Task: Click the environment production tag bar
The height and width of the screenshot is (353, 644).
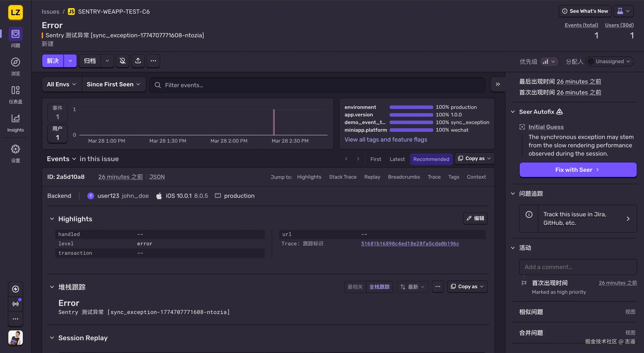Action: click(x=411, y=107)
